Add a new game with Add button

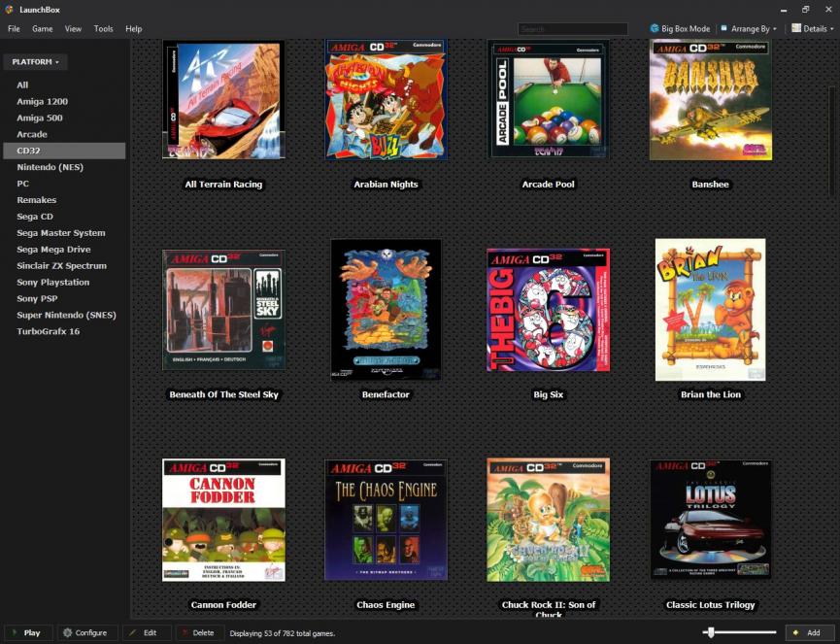click(808, 632)
